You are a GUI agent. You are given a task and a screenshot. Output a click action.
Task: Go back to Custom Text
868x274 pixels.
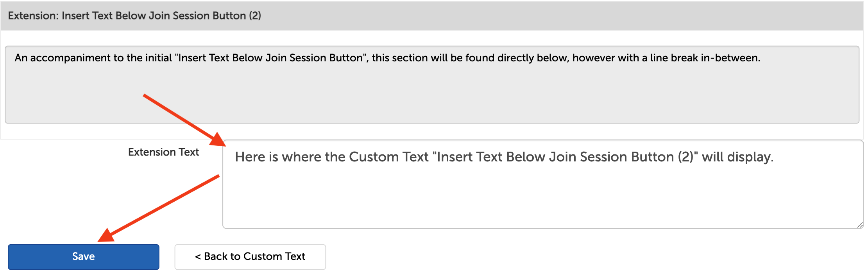[x=250, y=257]
